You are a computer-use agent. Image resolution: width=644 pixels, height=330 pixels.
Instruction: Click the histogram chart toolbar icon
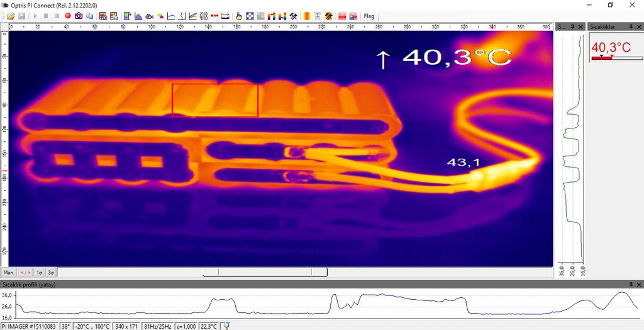coord(138,16)
